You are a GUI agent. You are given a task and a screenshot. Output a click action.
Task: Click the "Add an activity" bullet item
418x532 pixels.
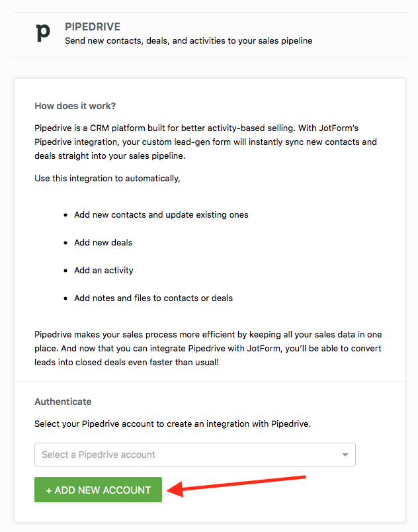coord(104,271)
